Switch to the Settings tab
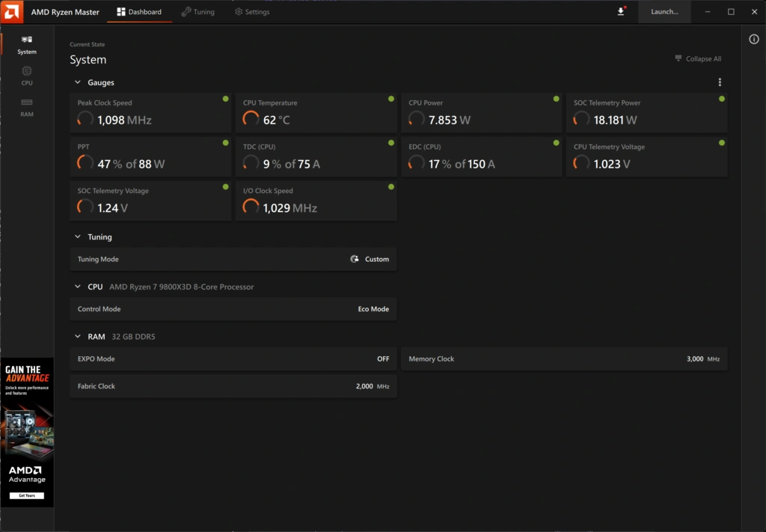This screenshot has width=766, height=532. (252, 12)
